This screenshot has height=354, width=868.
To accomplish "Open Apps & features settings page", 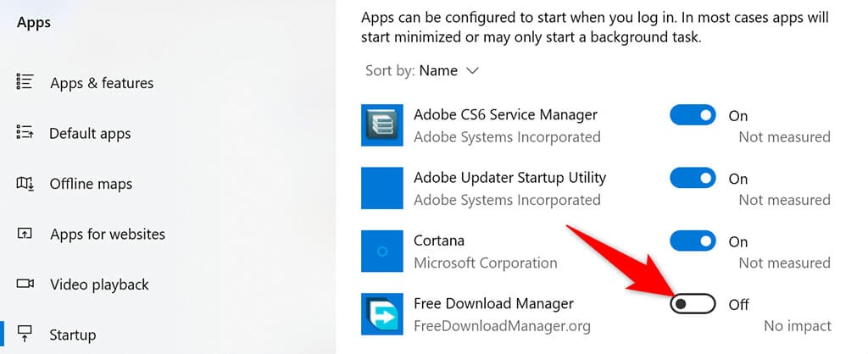I will 102,83.
